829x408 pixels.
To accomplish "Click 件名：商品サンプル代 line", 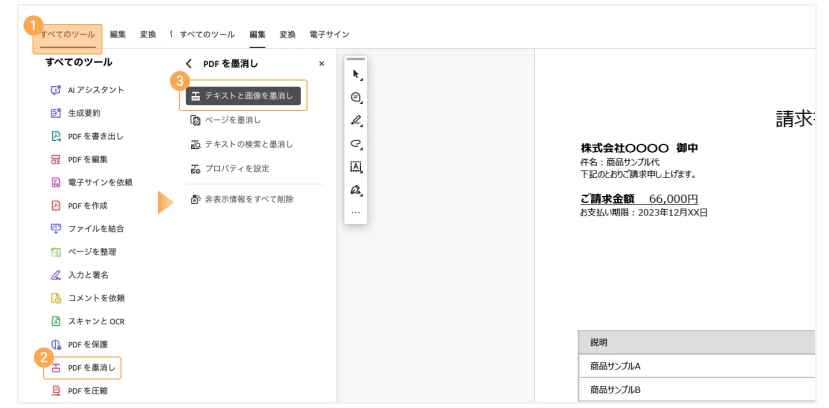I will coord(620,163).
